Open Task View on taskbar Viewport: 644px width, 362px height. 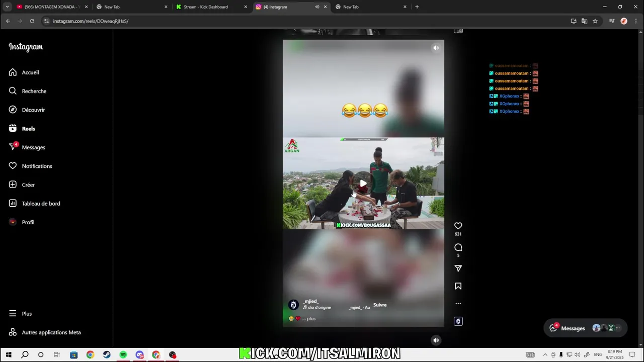tap(57, 355)
